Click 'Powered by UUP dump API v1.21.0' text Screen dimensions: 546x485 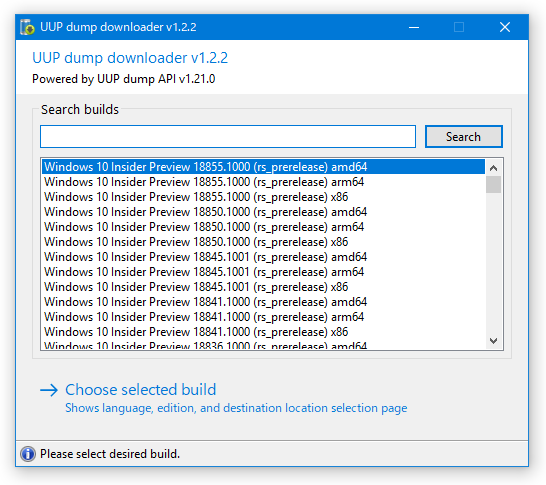(124, 79)
